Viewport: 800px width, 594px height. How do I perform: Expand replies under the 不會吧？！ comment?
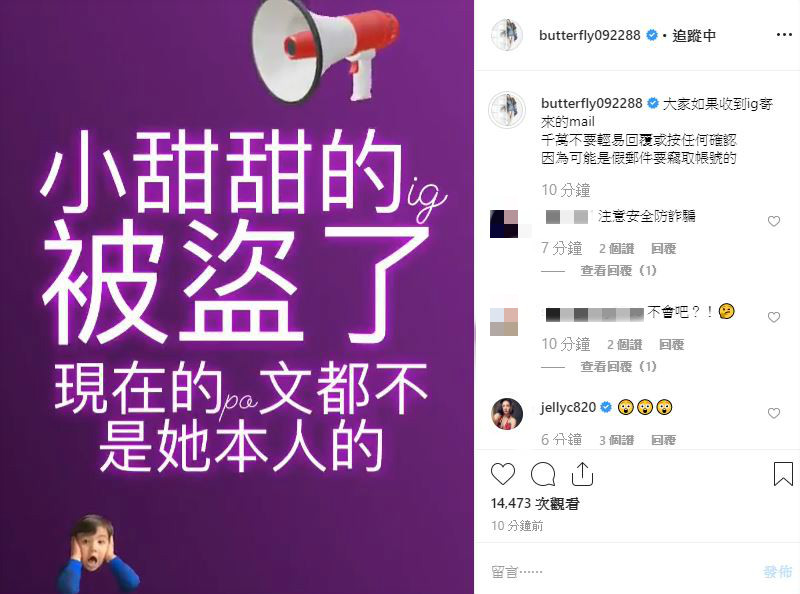[x=618, y=366]
